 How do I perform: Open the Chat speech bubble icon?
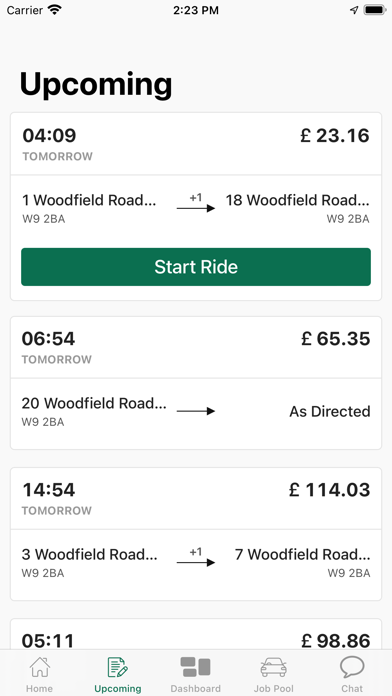point(352,668)
